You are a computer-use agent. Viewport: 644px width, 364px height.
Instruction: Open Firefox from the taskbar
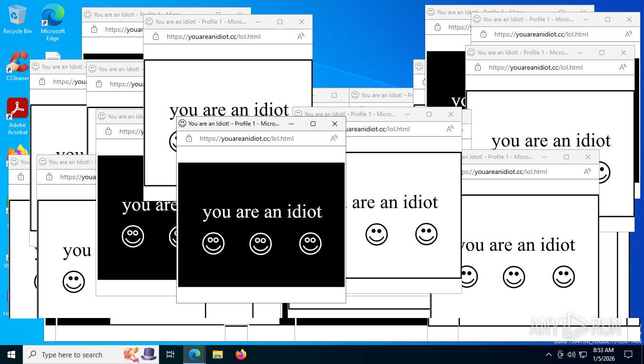pyautogui.click(x=241, y=355)
